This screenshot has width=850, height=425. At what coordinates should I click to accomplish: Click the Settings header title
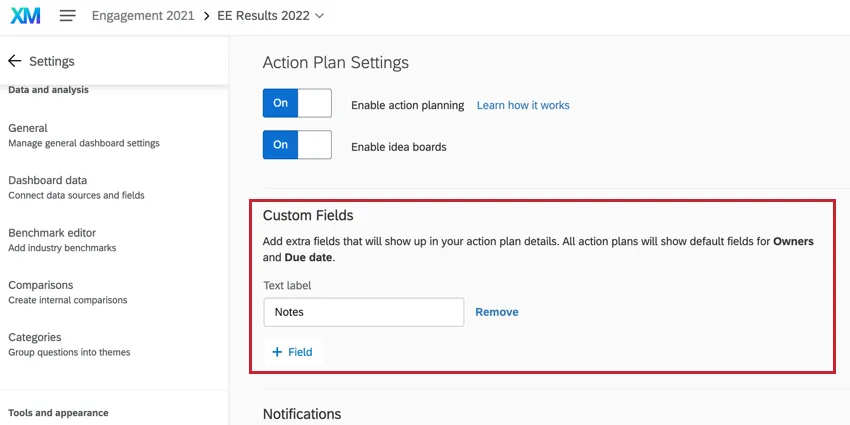[x=52, y=61]
